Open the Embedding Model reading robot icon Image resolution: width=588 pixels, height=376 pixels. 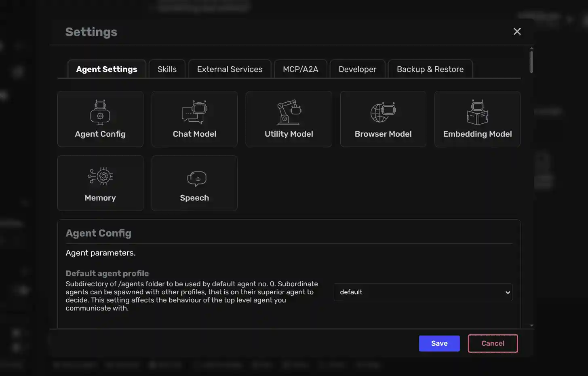[477, 112]
